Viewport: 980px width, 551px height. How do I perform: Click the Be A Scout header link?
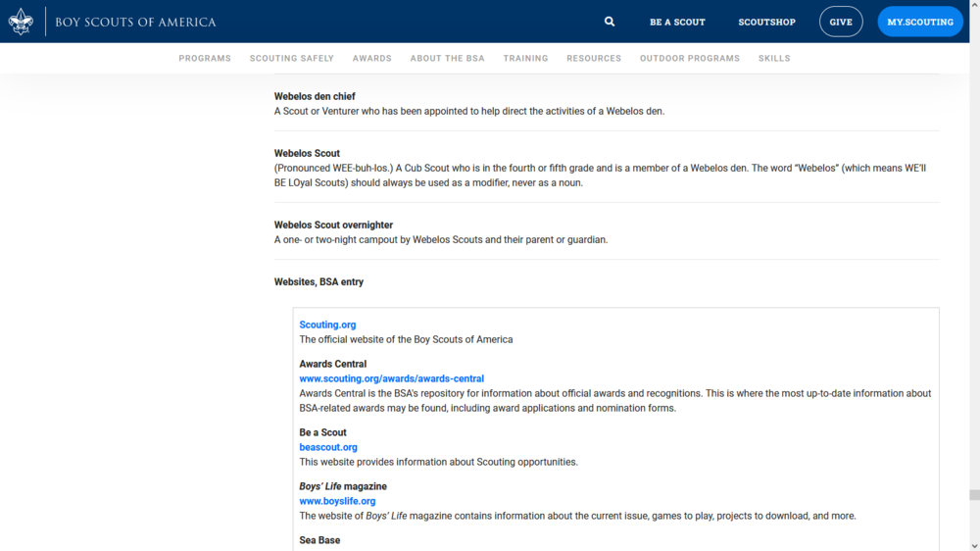coord(677,22)
